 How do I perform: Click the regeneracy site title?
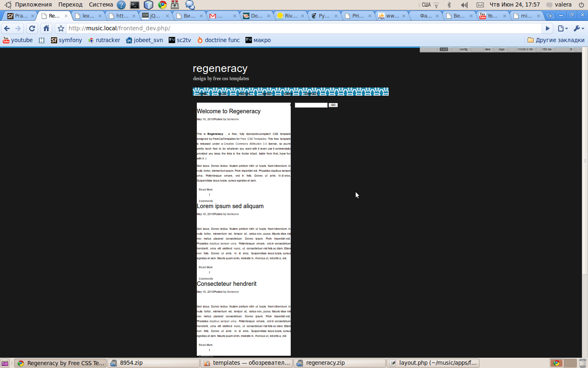tap(220, 68)
